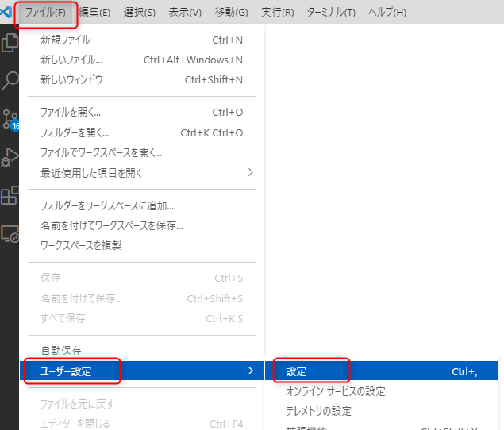Open the ターミナル(T) menu
Viewport: 504px width, 430px height.
tap(331, 13)
